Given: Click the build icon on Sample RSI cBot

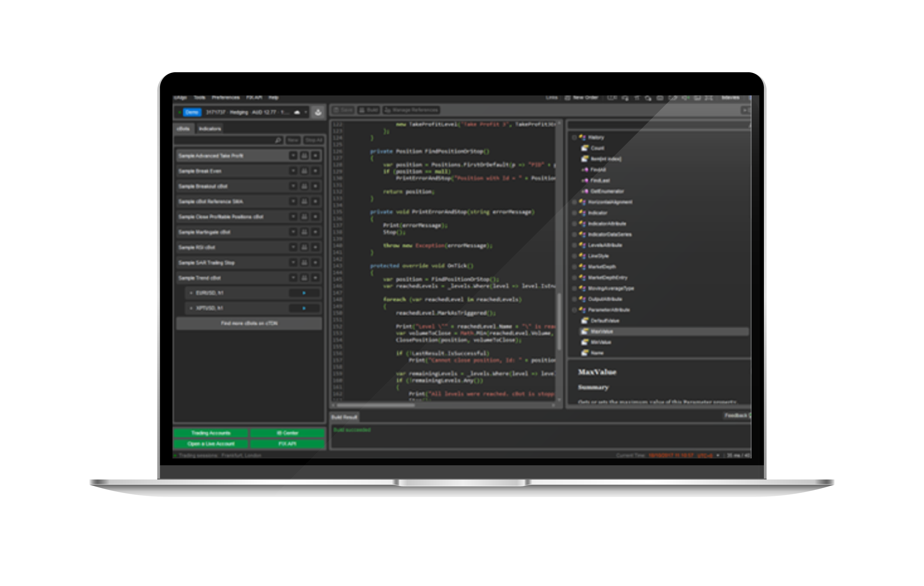Looking at the screenshot, I should pyautogui.click(x=304, y=247).
